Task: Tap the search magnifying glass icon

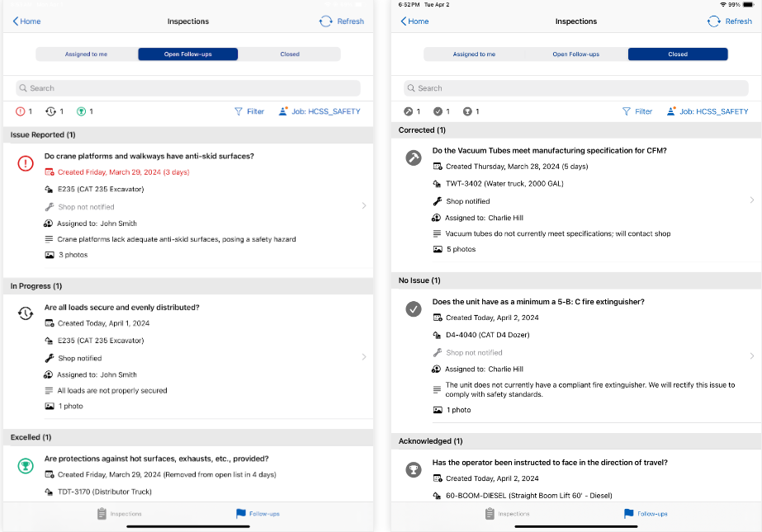Action: [22, 87]
